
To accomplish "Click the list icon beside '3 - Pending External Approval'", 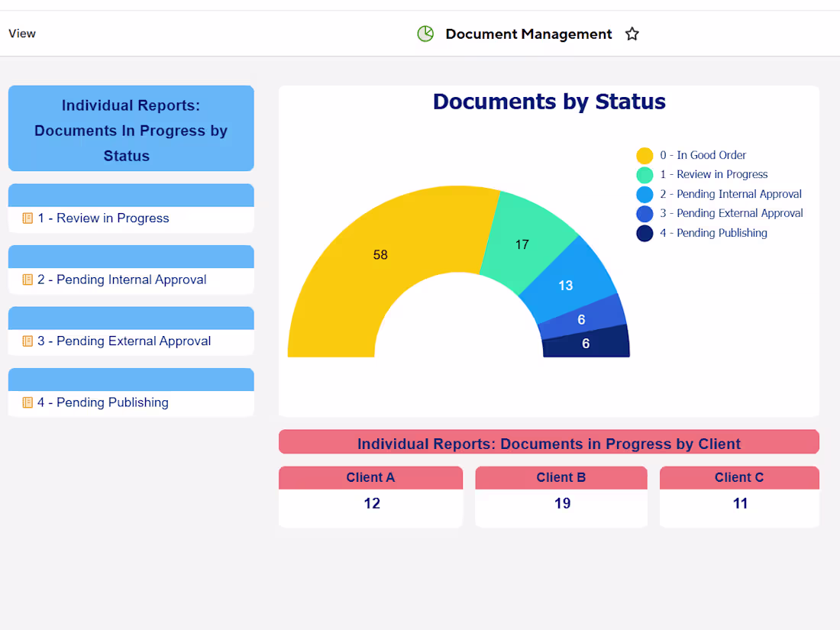I will pyautogui.click(x=27, y=341).
